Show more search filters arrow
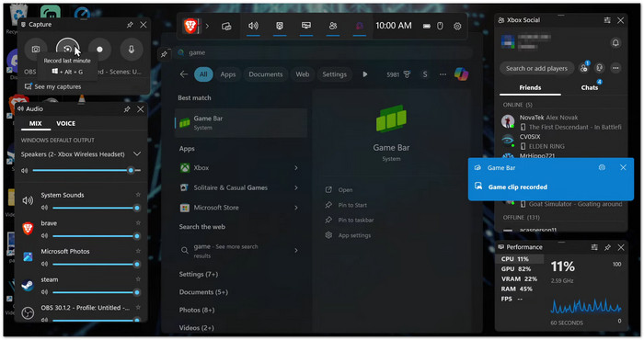This screenshot has height=340, width=644. (x=364, y=74)
